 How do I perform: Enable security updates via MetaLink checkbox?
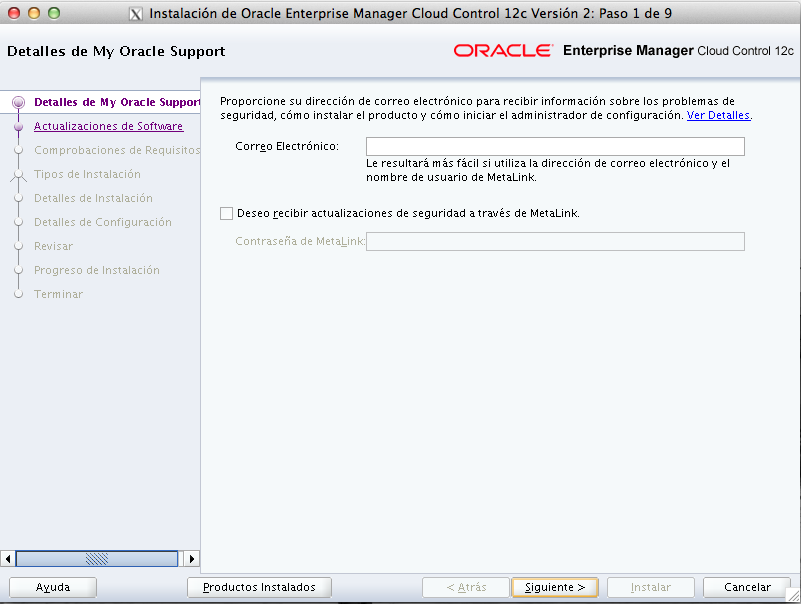coord(227,213)
